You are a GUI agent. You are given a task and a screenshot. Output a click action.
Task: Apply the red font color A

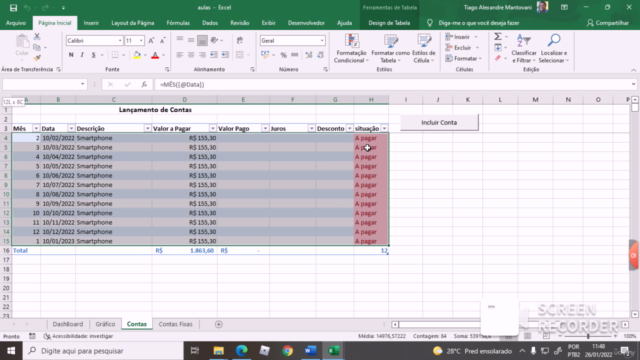[x=155, y=55]
